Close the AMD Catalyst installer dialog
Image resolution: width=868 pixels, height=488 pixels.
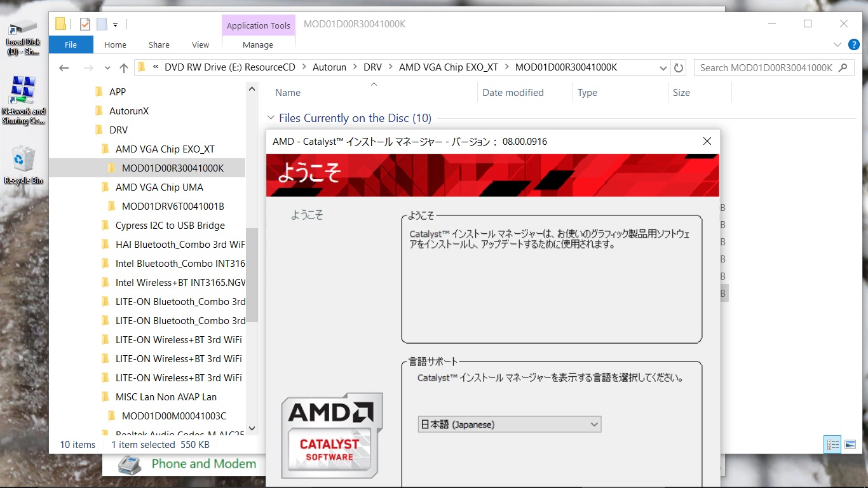pyautogui.click(x=707, y=141)
